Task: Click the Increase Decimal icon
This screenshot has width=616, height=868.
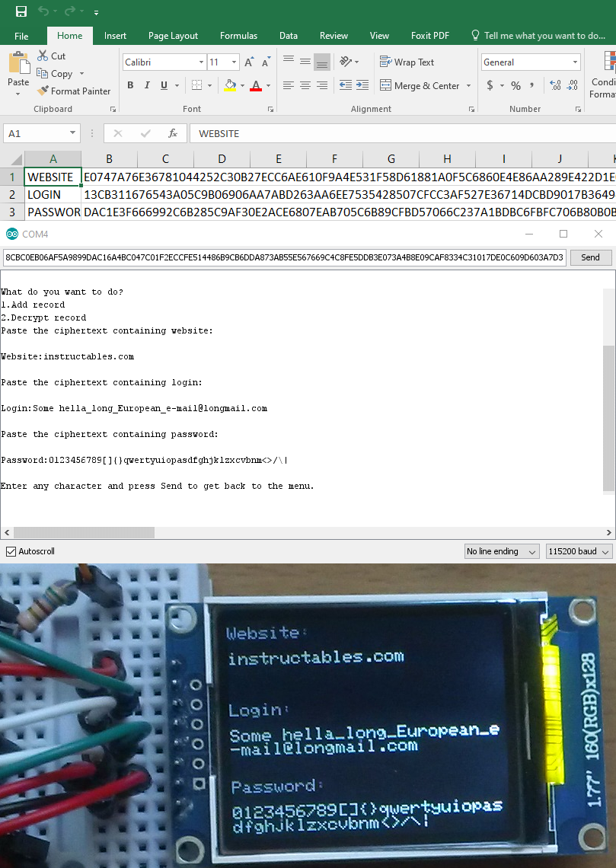Action: click(555, 85)
